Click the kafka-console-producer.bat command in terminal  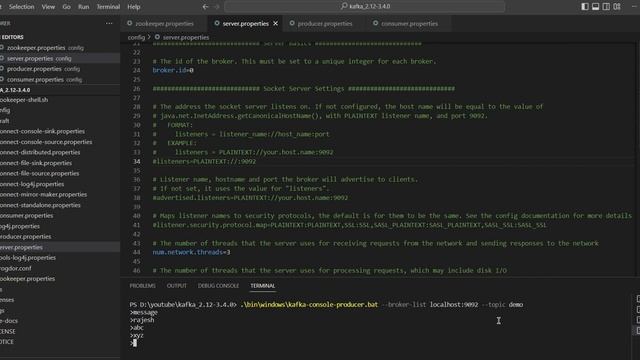tap(309, 304)
